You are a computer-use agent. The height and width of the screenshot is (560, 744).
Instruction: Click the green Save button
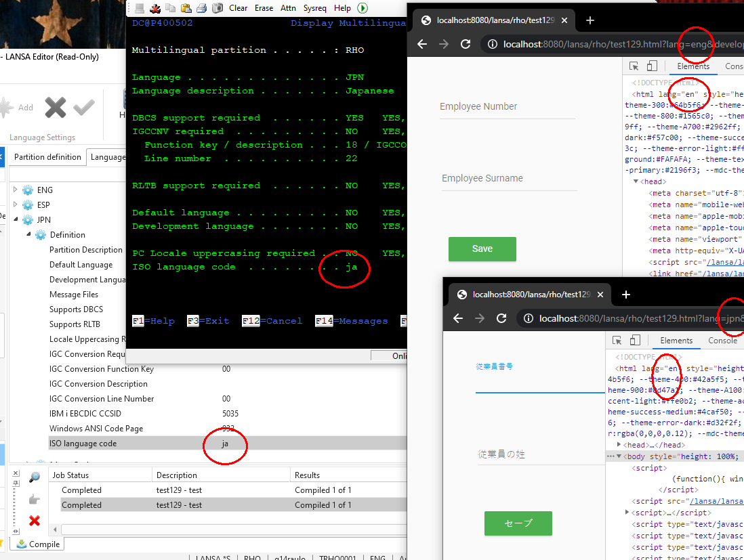click(x=482, y=249)
